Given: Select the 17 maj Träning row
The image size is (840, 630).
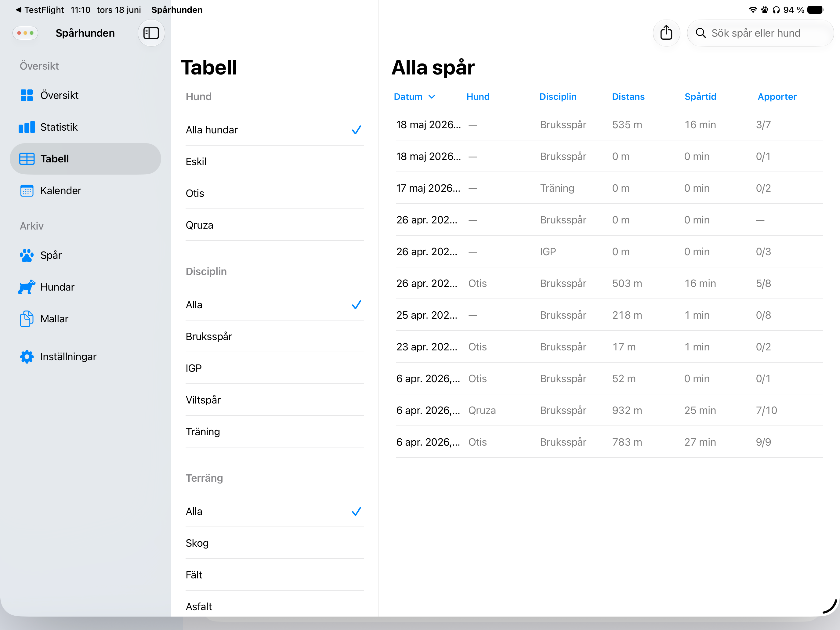Looking at the screenshot, I should click(x=609, y=188).
